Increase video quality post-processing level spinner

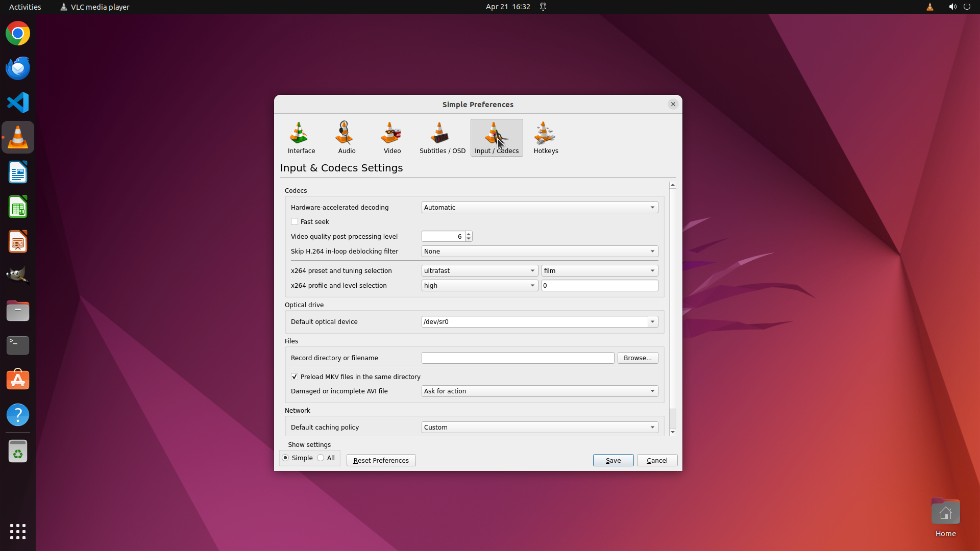point(469,234)
